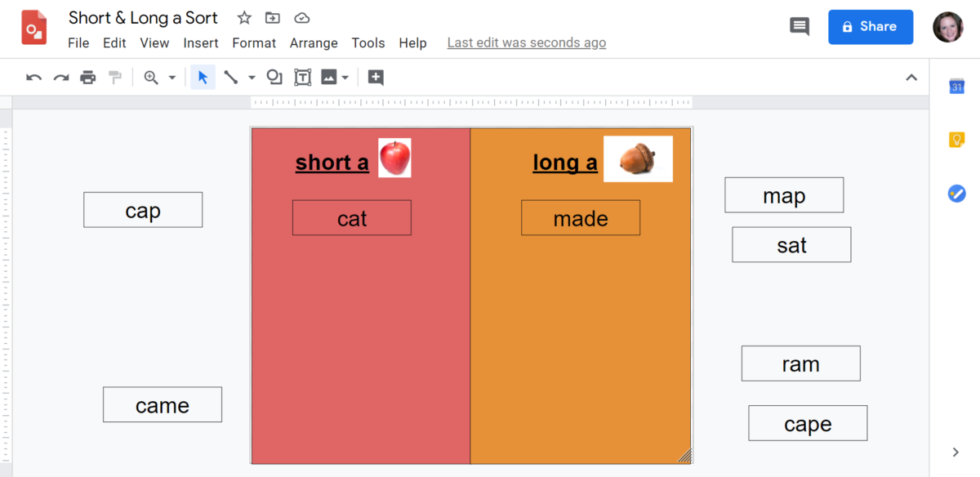
Task: Redo the last action
Action: (60, 78)
